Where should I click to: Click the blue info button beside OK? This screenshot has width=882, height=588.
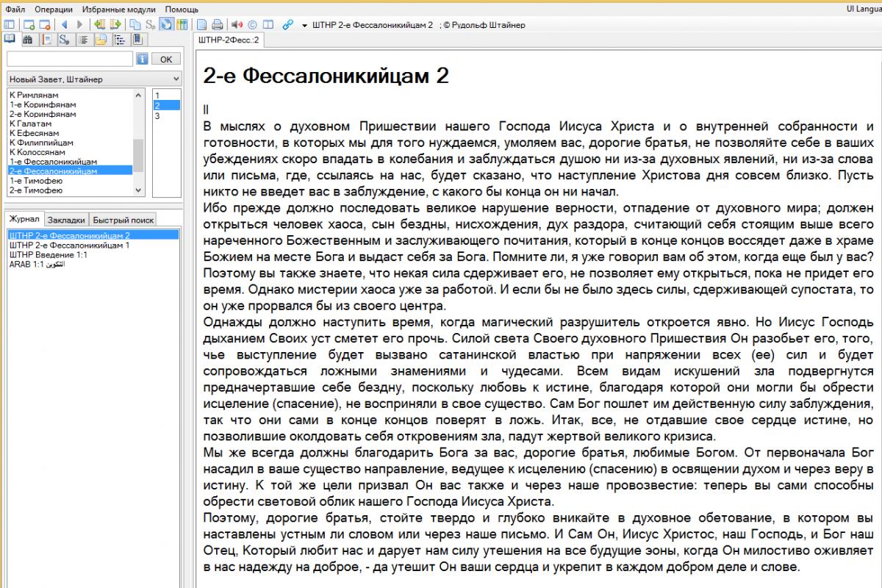tap(143, 59)
